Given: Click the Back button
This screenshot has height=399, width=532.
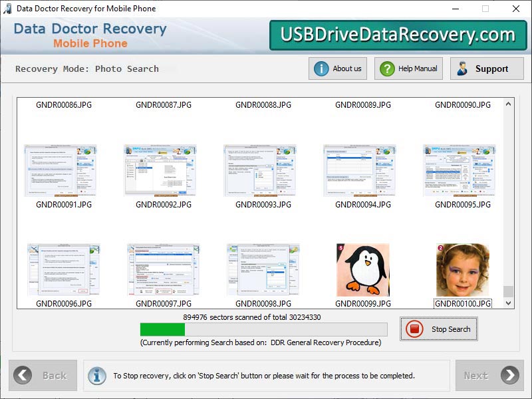Looking at the screenshot, I should [x=43, y=375].
